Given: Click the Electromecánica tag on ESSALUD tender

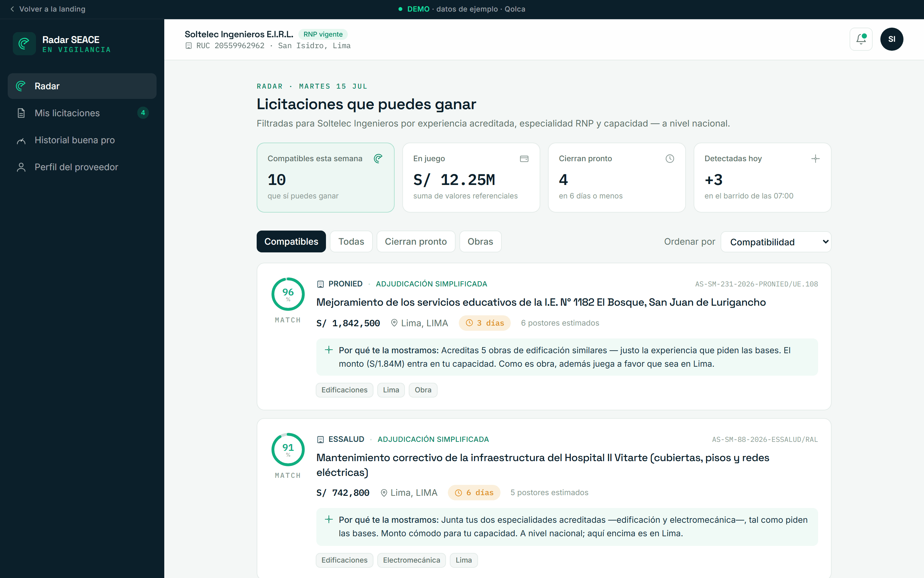Looking at the screenshot, I should [411, 560].
